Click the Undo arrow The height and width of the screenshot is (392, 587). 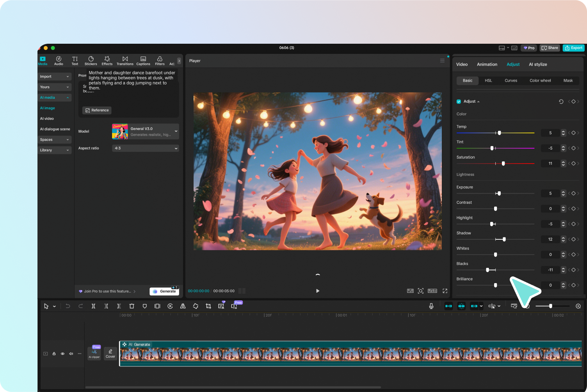68,306
